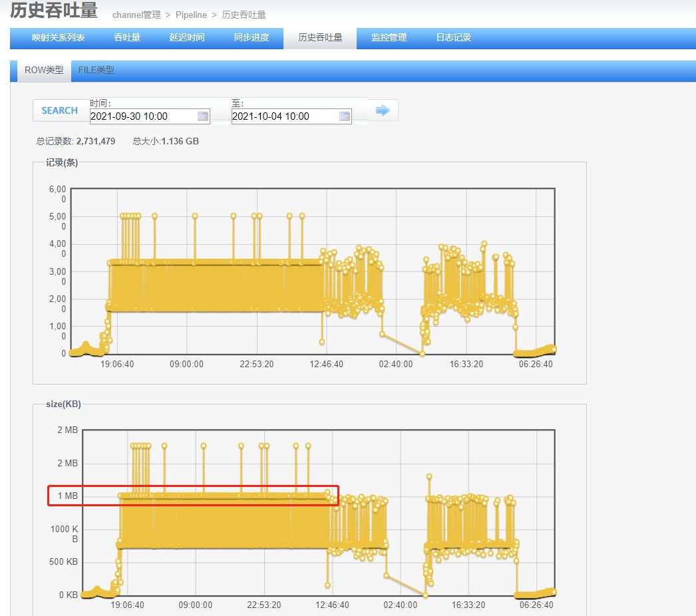This screenshot has width=696, height=616.
Task: Click inside the start time input field
Action: [143, 116]
